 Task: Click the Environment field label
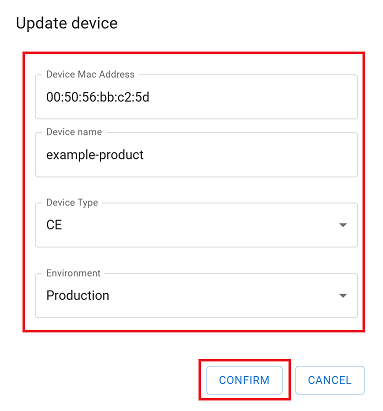point(73,273)
